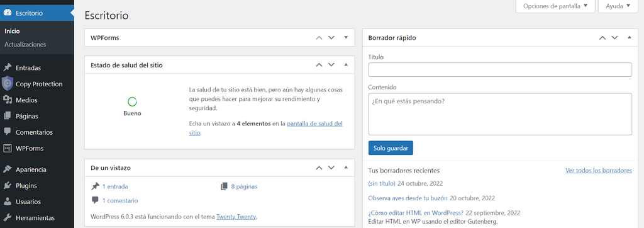Click the Plugins plug icon

(8, 186)
